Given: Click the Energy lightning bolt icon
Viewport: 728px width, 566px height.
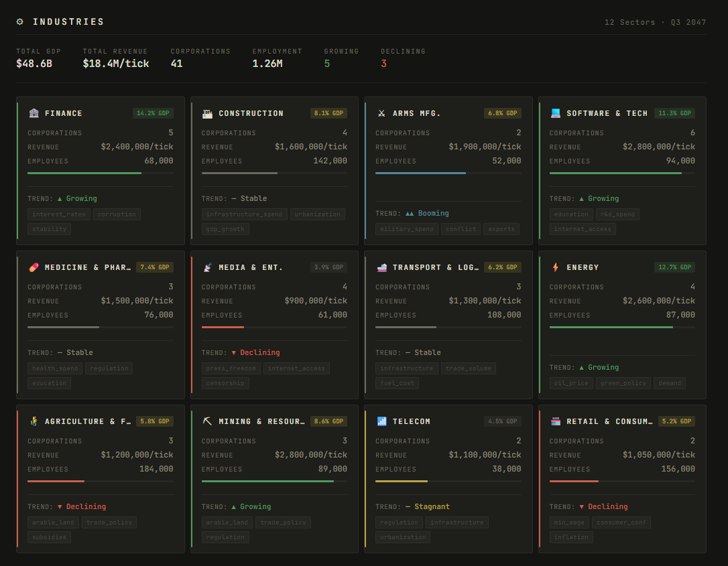Looking at the screenshot, I should pos(555,267).
